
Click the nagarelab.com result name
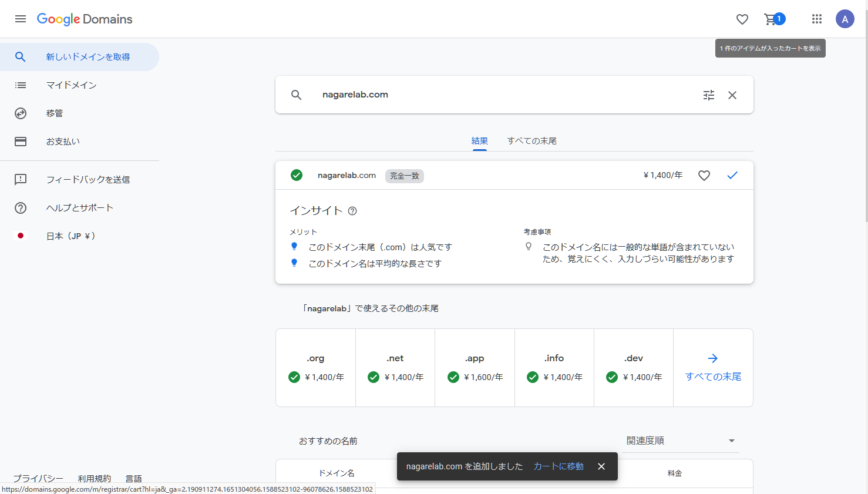346,175
